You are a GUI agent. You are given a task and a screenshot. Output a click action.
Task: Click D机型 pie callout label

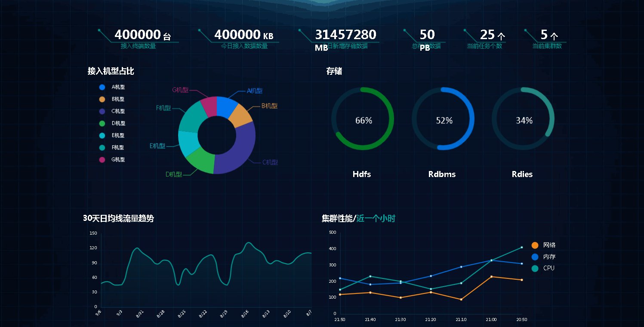(x=174, y=174)
